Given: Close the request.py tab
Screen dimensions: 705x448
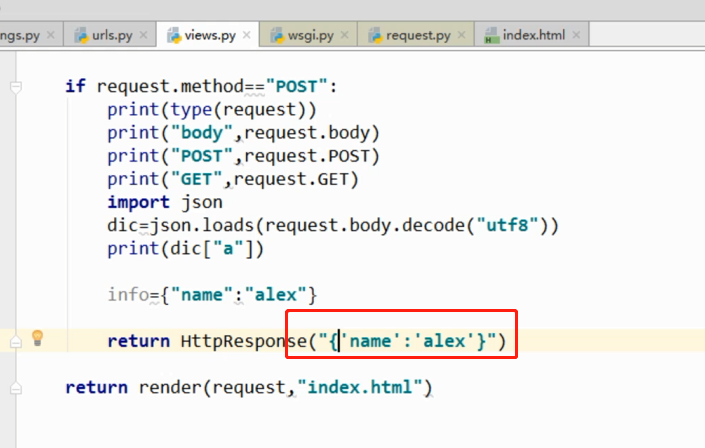Looking at the screenshot, I should [461, 35].
